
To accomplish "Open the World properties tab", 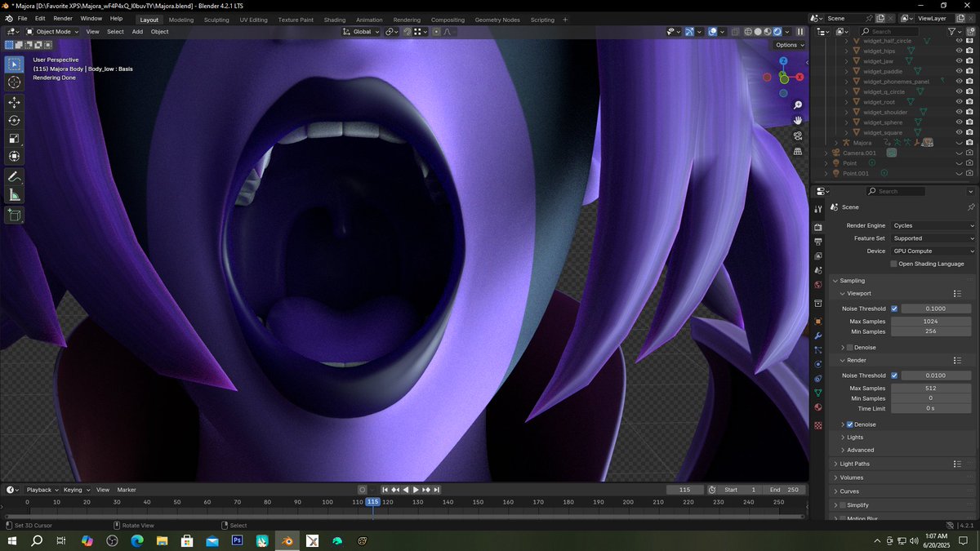I will (x=817, y=285).
